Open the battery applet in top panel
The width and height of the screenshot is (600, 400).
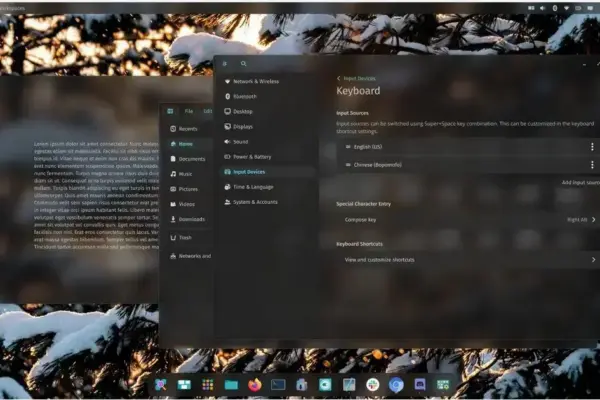[578, 8]
